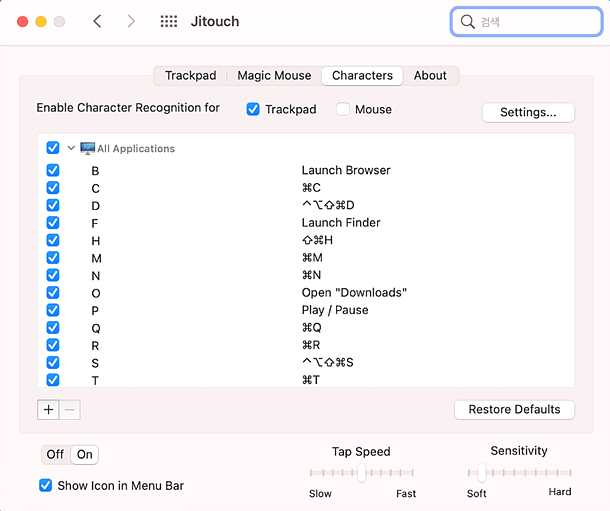The width and height of the screenshot is (610, 511).
Task: Enable character recognition for Trackpad
Action: [253, 109]
